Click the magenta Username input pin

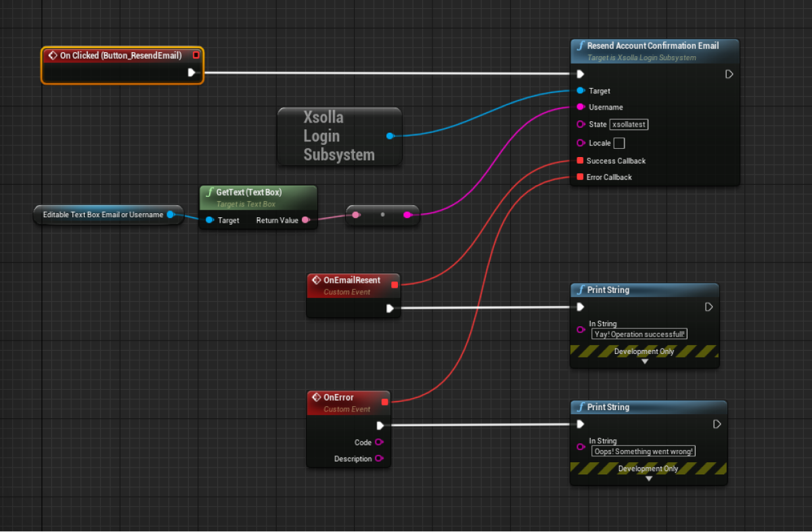(x=580, y=107)
